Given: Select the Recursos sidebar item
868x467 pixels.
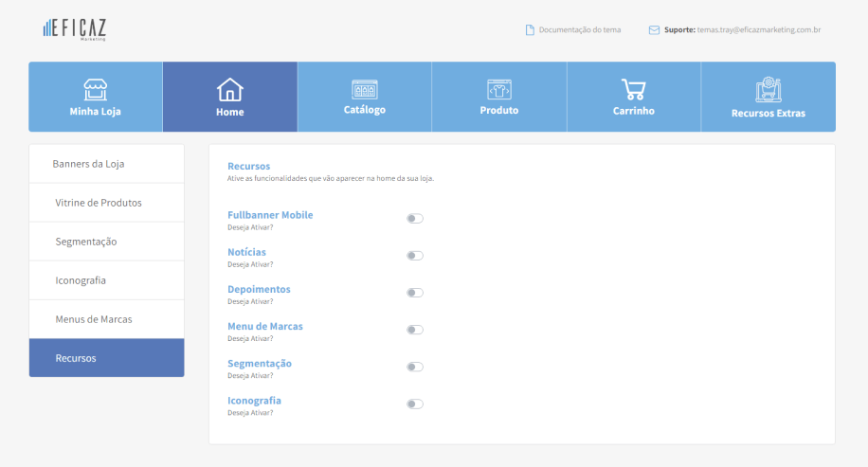Looking at the screenshot, I should (x=106, y=358).
